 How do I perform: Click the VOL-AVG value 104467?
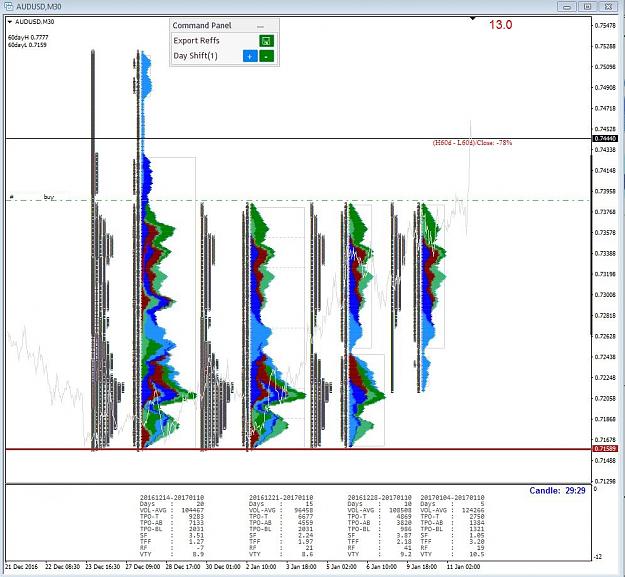tap(193, 510)
